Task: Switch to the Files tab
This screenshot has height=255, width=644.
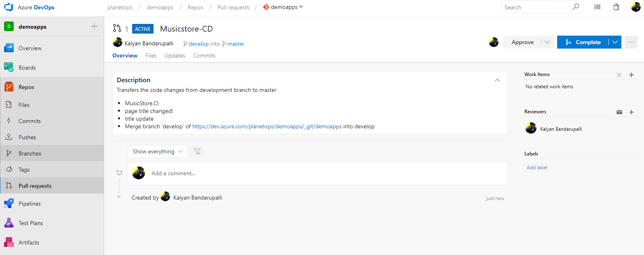Action: [x=151, y=55]
